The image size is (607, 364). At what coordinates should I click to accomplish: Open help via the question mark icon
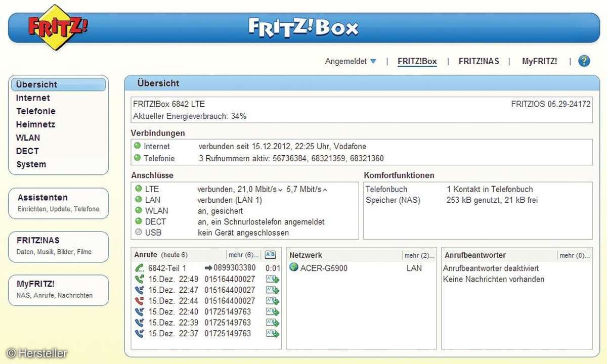pos(584,61)
